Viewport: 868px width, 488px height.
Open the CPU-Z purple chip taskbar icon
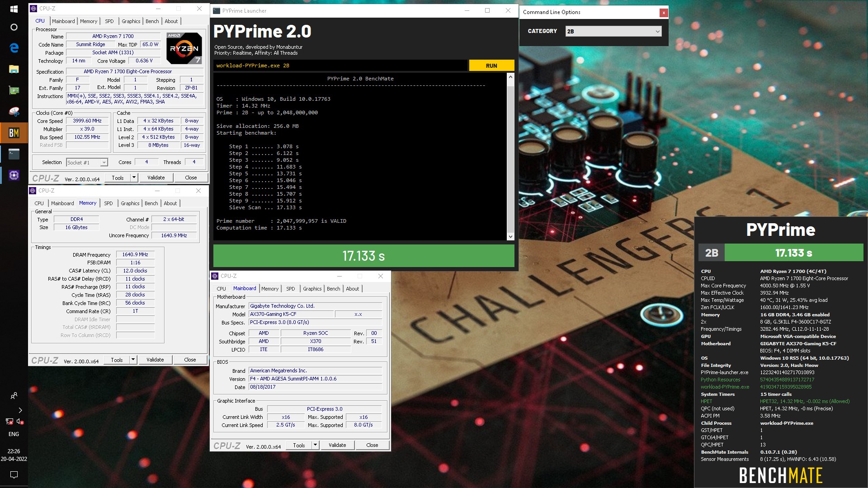pyautogui.click(x=14, y=175)
